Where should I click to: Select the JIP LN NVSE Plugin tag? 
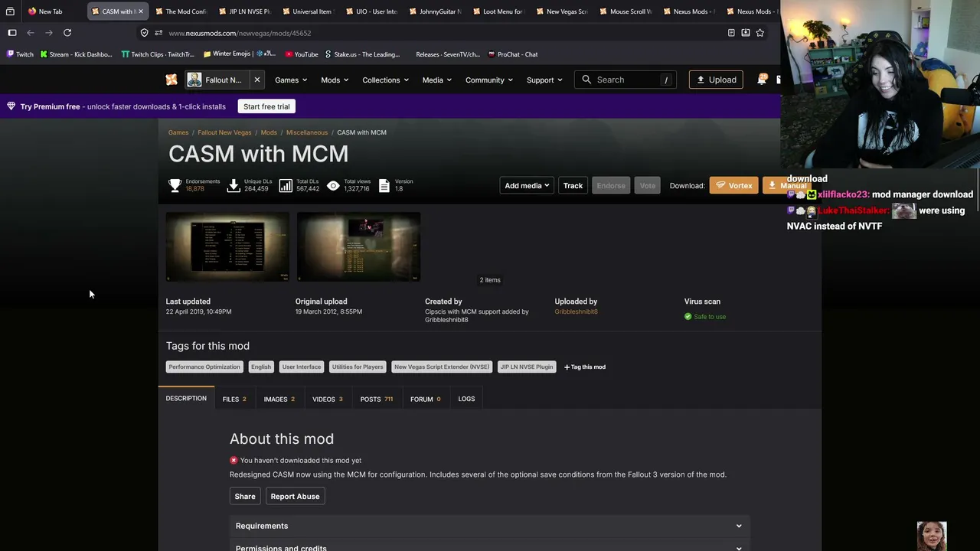click(527, 367)
